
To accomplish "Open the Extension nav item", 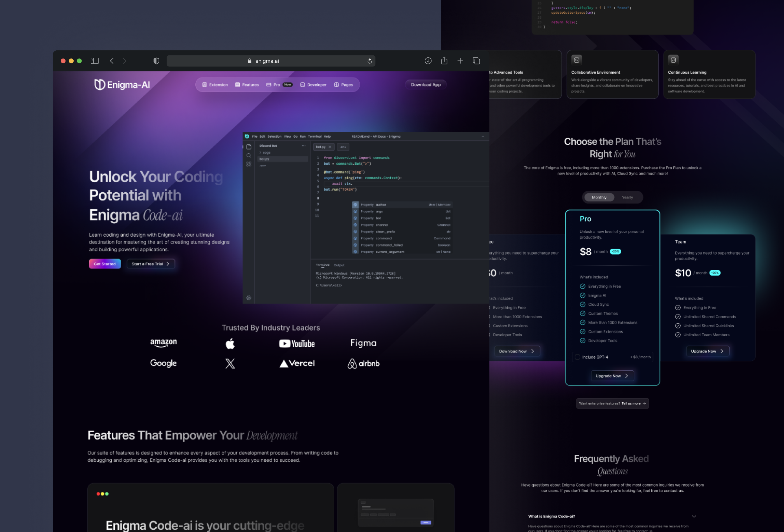I will coord(215,85).
